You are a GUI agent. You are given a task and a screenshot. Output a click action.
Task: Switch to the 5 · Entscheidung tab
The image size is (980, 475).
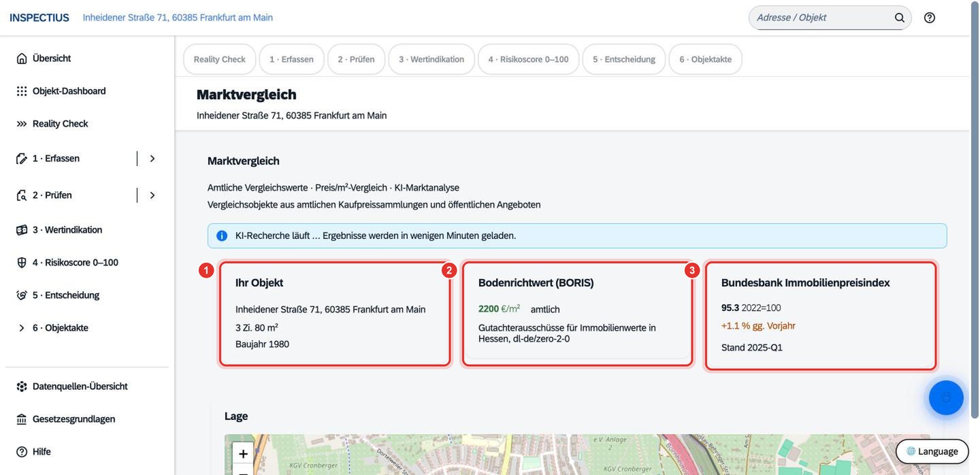pos(624,59)
